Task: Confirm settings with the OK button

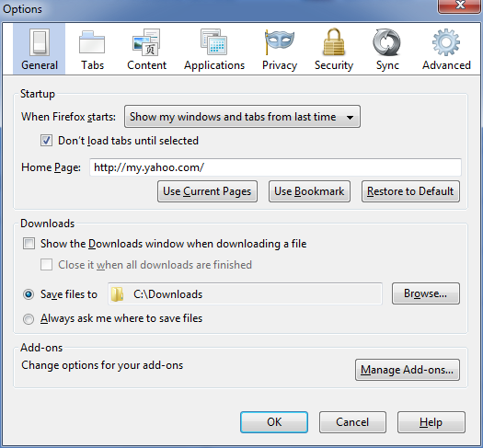Action: [x=274, y=422]
